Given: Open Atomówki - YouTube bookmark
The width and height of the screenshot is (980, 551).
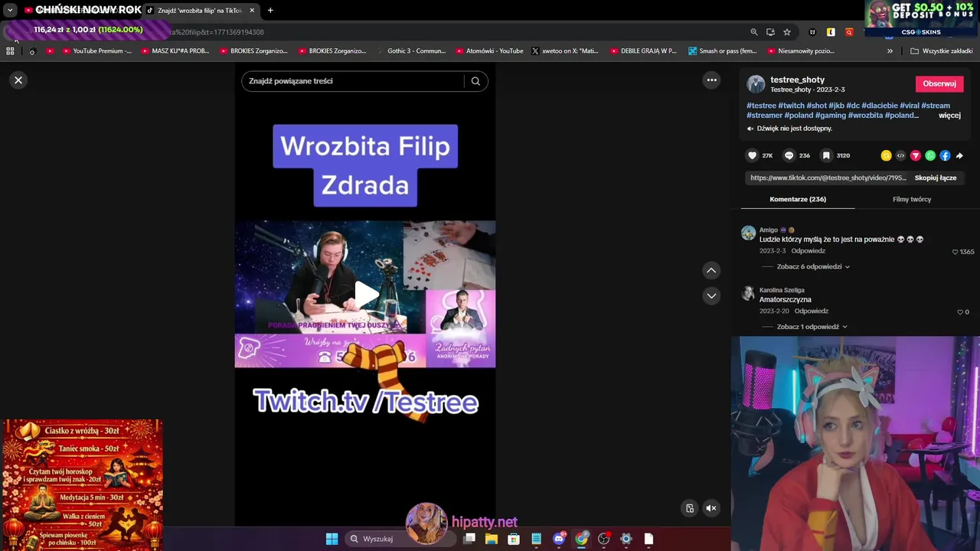Looking at the screenshot, I should [x=489, y=51].
